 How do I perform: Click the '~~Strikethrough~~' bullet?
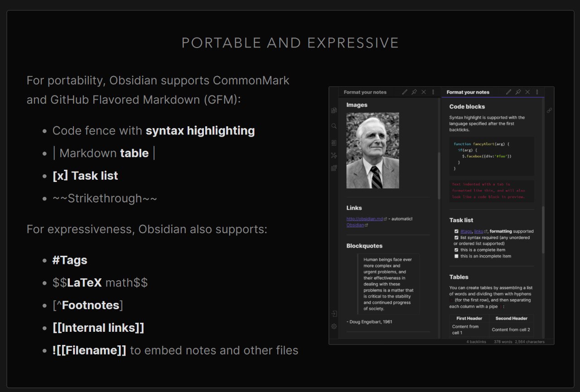[105, 198]
